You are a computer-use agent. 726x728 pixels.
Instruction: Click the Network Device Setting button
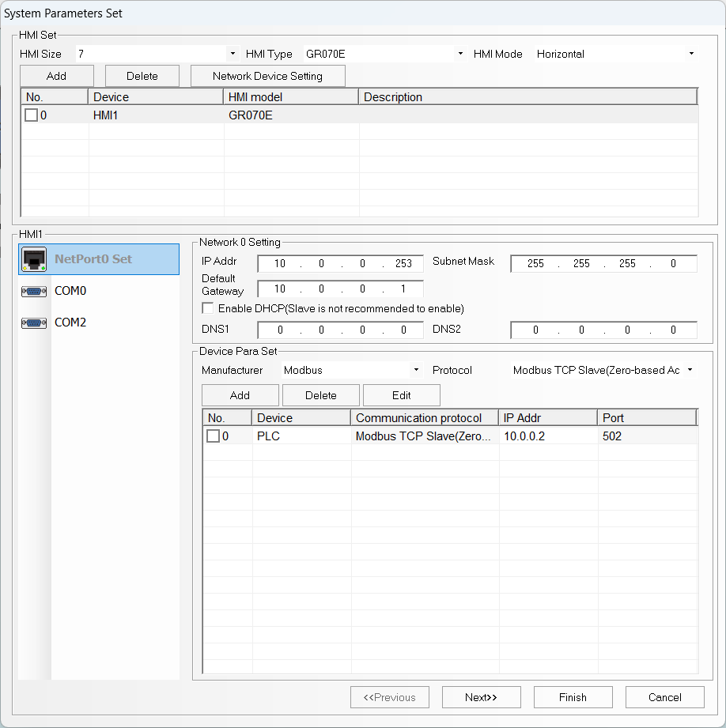(267, 76)
